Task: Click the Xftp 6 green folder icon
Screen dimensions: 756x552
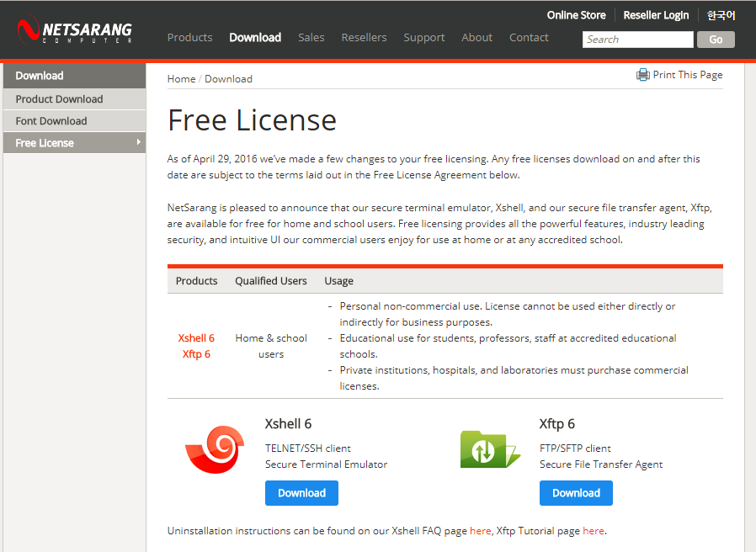Action: [490, 449]
